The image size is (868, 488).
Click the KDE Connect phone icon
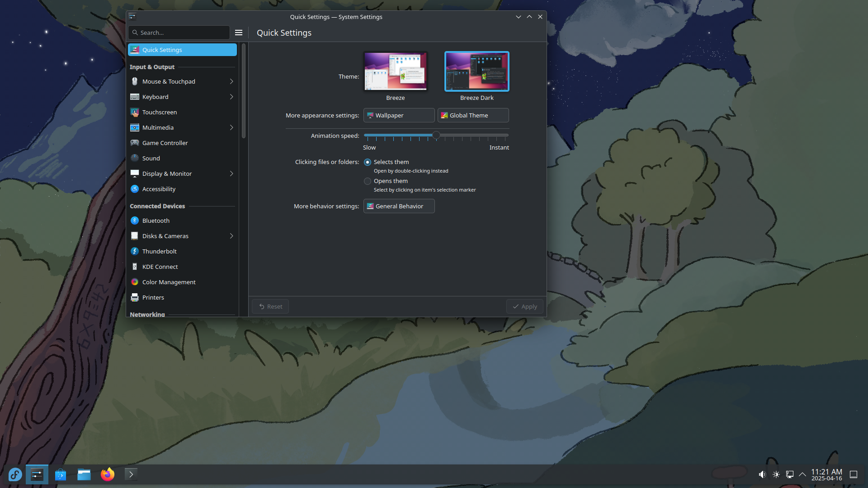[x=135, y=267]
